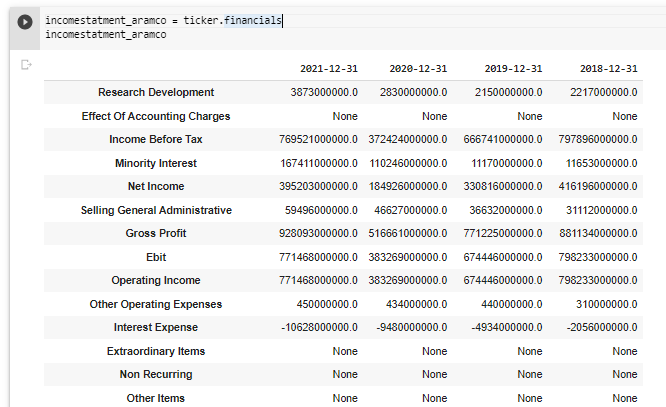
Task: Click Gross Profit value 771225000000.0
Action: click(503, 233)
